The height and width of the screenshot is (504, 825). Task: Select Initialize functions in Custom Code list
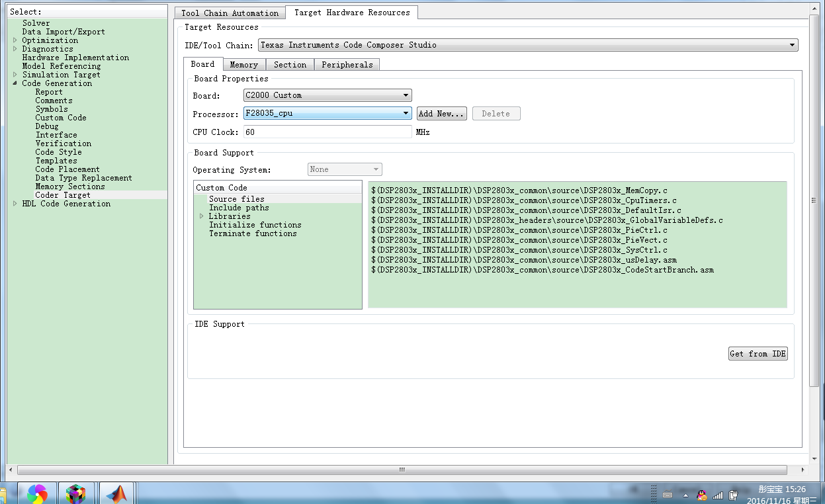click(255, 225)
